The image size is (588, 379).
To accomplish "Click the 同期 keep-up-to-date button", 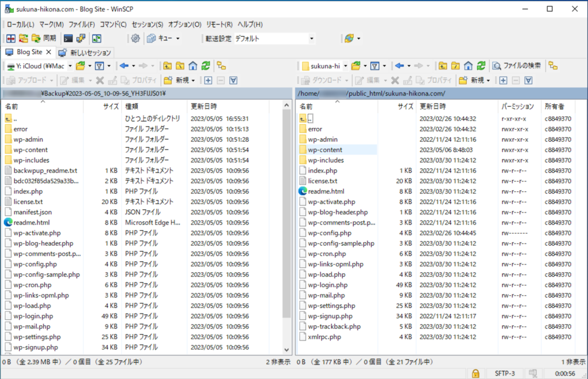I will pos(44,38).
